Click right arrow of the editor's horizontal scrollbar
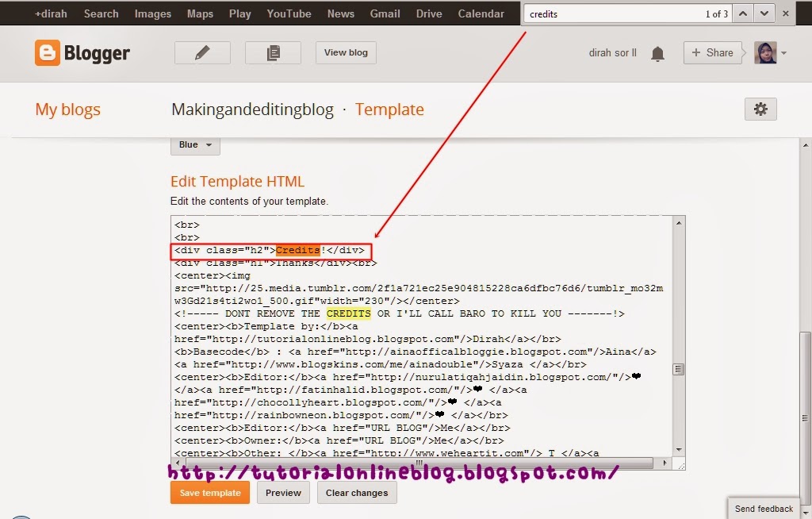Screen dimensions: 812x519 [x=665, y=463]
